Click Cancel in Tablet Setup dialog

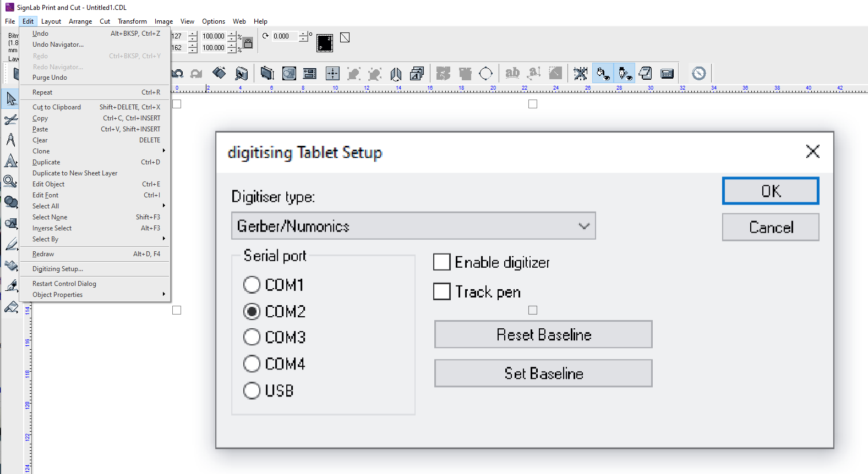tap(771, 227)
